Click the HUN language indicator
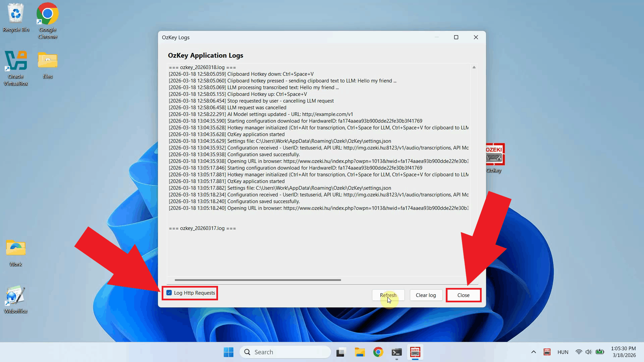This screenshot has width=644, height=362. (x=562, y=352)
